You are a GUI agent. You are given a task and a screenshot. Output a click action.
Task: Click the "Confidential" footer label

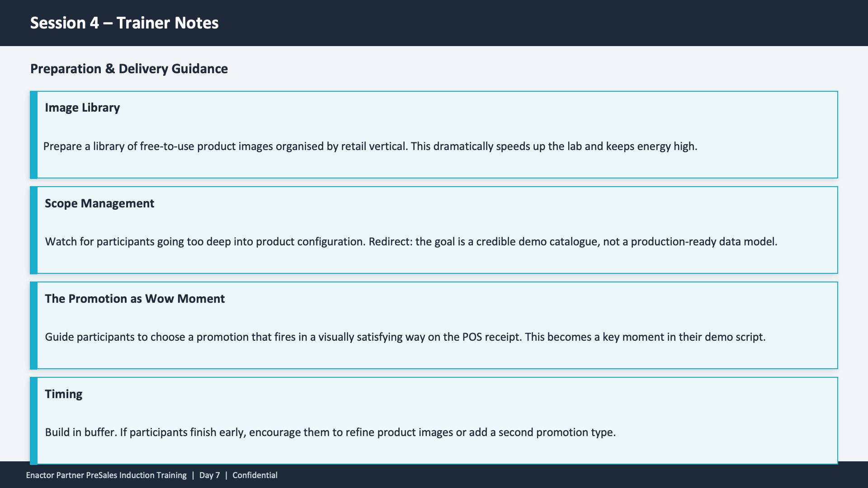coord(255,475)
